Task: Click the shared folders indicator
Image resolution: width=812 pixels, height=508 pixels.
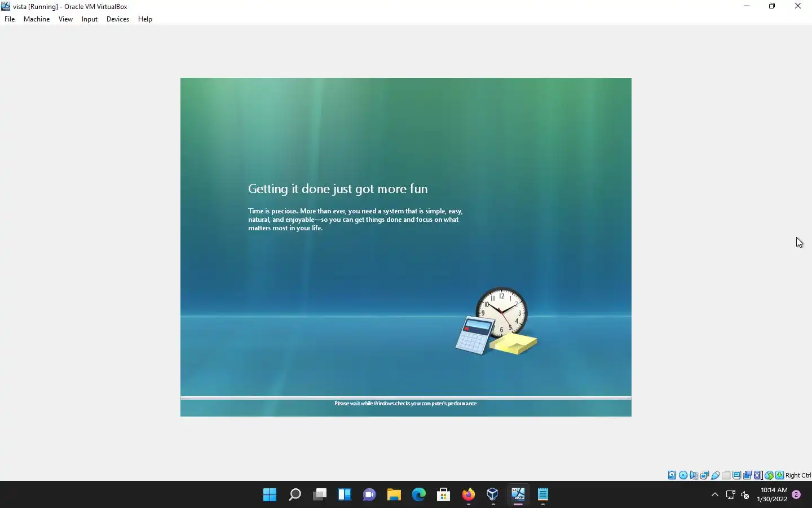Action: 726,475
